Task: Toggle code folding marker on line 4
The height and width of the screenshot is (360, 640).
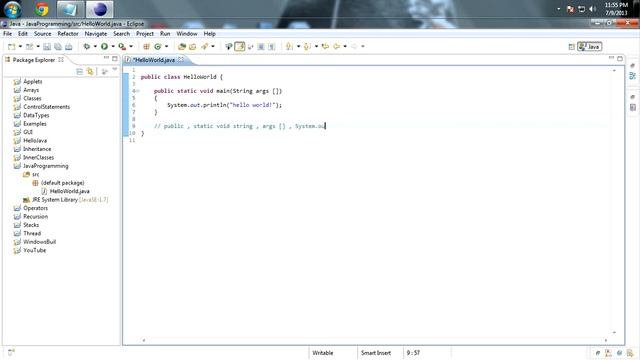Action: (138, 91)
